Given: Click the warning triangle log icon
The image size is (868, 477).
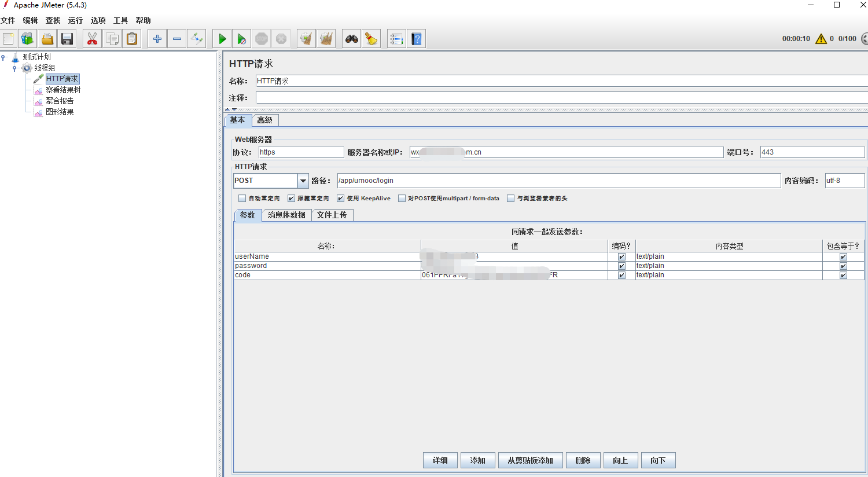Looking at the screenshot, I should point(821,39).
